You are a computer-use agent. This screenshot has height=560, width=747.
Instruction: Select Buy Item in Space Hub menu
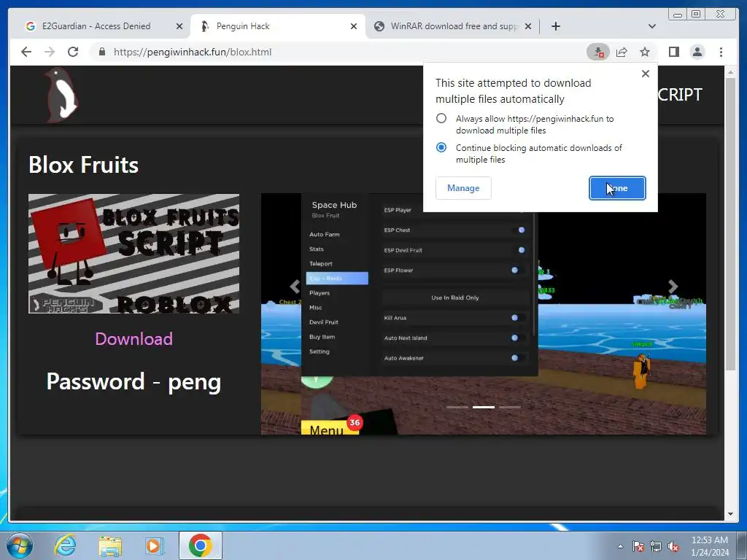[322, 337]
